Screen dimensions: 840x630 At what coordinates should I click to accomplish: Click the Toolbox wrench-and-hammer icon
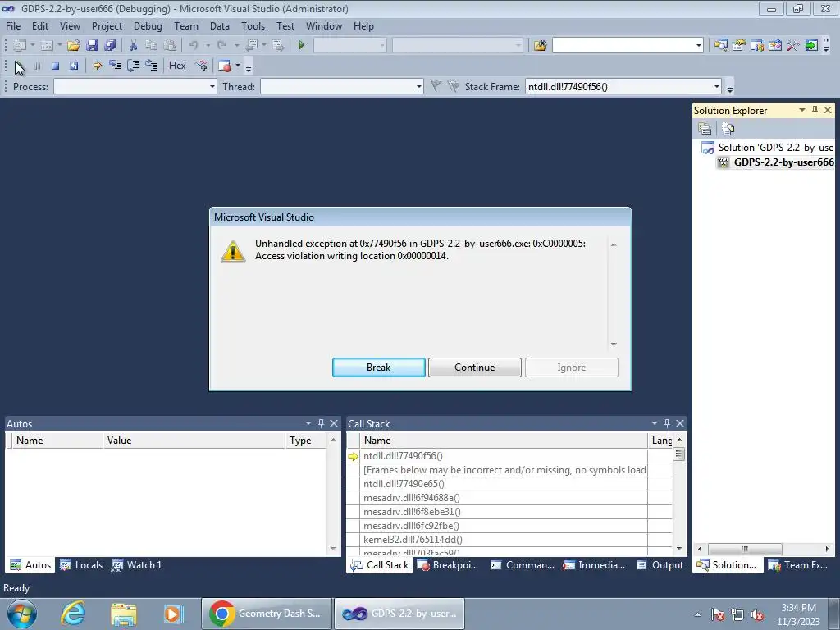pos(793,46)
